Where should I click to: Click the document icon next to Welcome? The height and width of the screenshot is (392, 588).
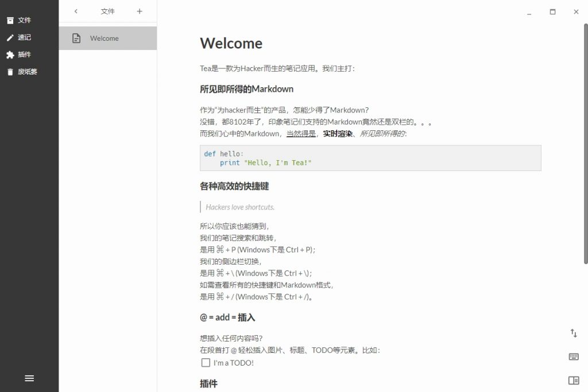pos(76,38)
